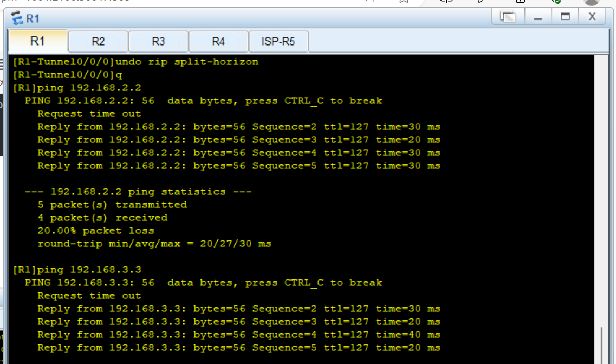616x364 pixels.
Task: Close the R1 console window
Action: (x=592, y=17)
